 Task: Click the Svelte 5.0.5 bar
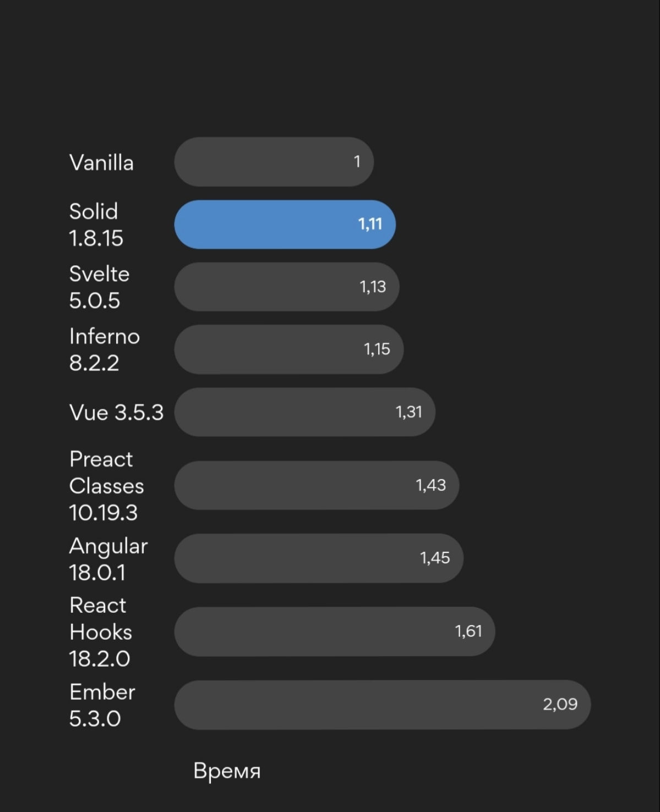tap(287, 287)
